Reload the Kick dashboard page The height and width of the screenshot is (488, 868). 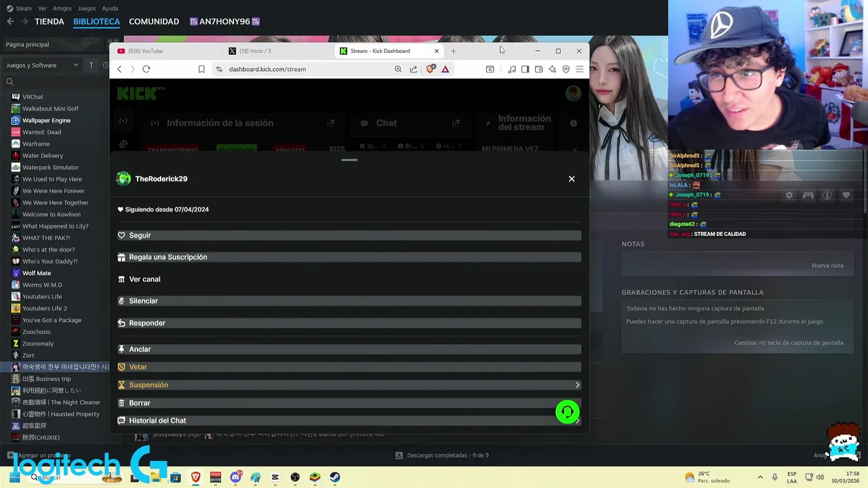(x=146, y=69)
